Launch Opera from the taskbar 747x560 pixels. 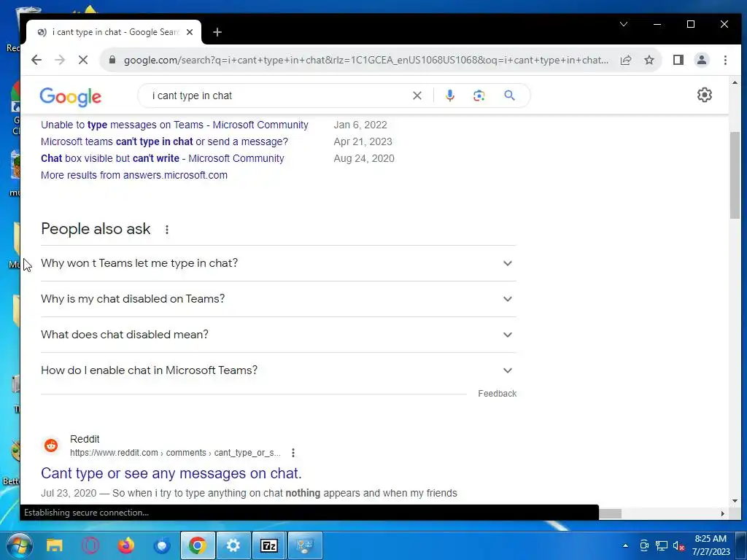point(90,545)
